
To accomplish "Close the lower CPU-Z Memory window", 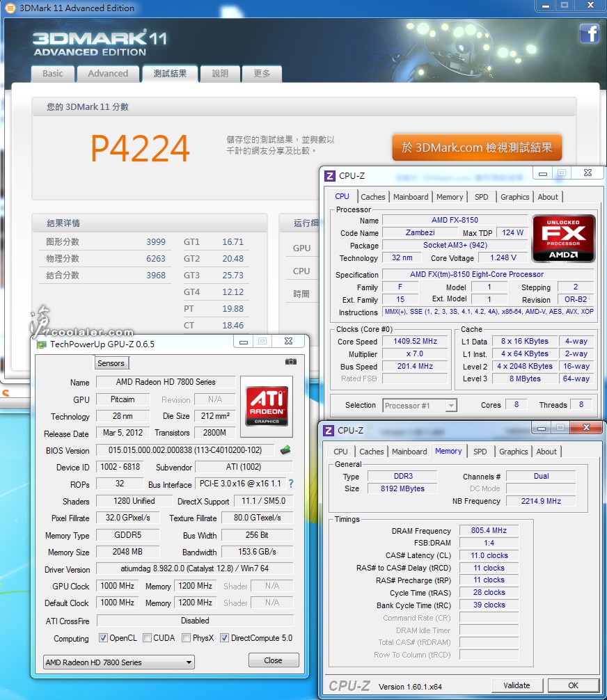I will 586,427.
